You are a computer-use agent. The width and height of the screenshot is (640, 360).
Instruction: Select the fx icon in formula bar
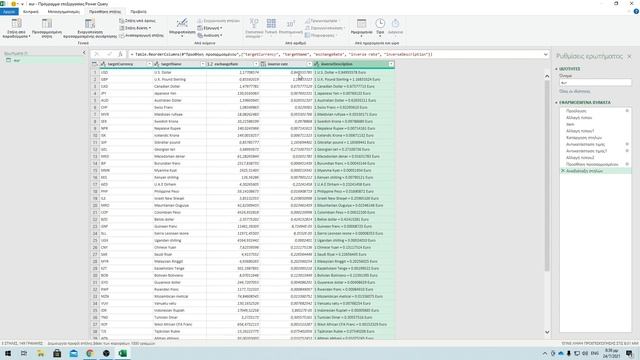tap(120, 54)
